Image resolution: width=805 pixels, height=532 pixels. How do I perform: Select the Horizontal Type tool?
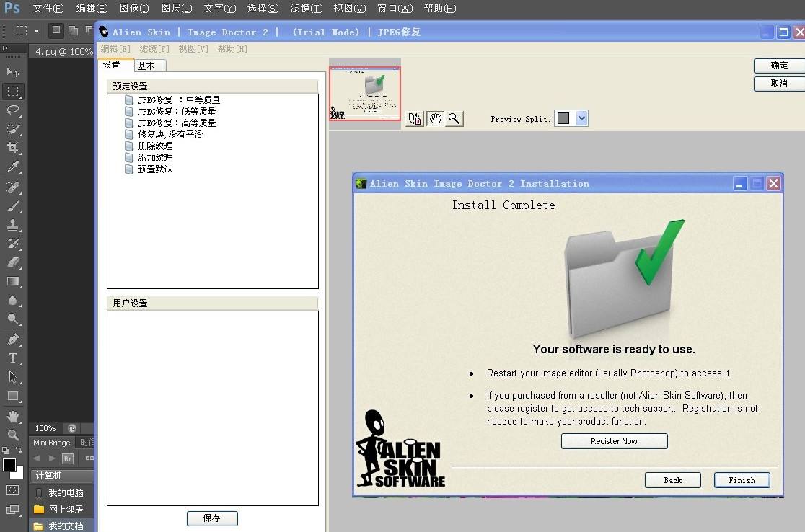click(13, 358)
